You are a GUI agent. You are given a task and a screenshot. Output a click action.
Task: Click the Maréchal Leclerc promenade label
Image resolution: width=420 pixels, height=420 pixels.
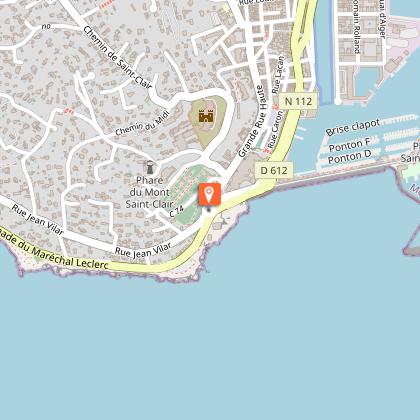click(54, 250)
